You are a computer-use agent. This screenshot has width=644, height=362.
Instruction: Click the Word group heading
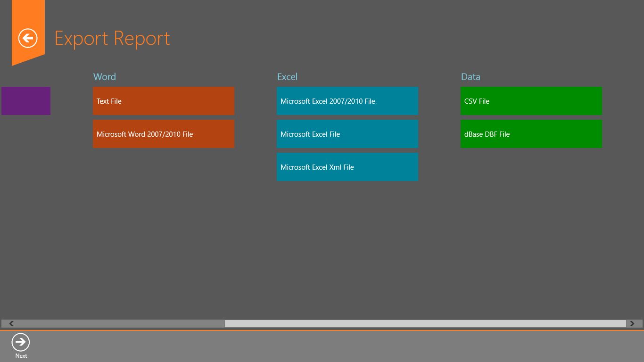(105, 77)
